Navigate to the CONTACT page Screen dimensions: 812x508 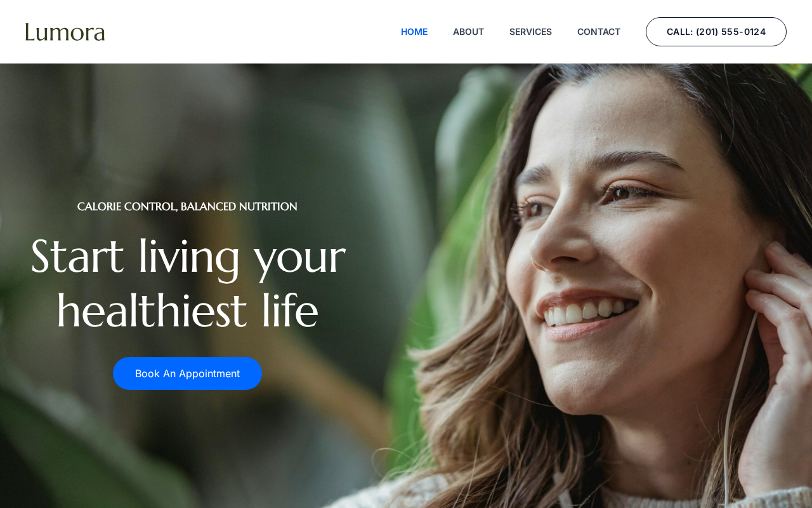pos(599,32)
